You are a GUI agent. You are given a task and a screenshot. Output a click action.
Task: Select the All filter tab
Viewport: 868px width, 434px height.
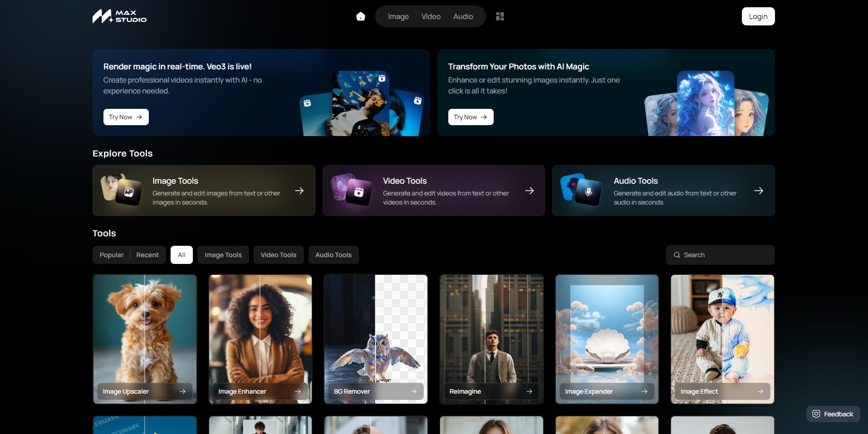[181, 255]
